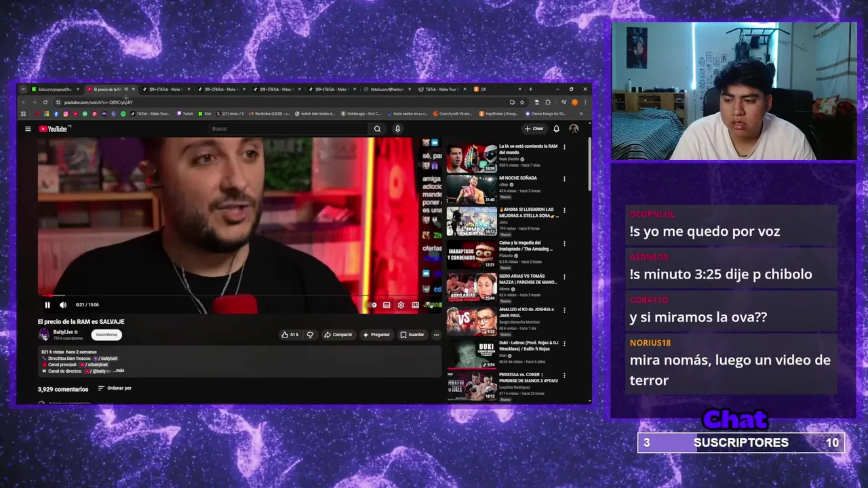Open YouTube notifications bell
Image resolution: width=868 pixels, height=488 pixels.
556,129
